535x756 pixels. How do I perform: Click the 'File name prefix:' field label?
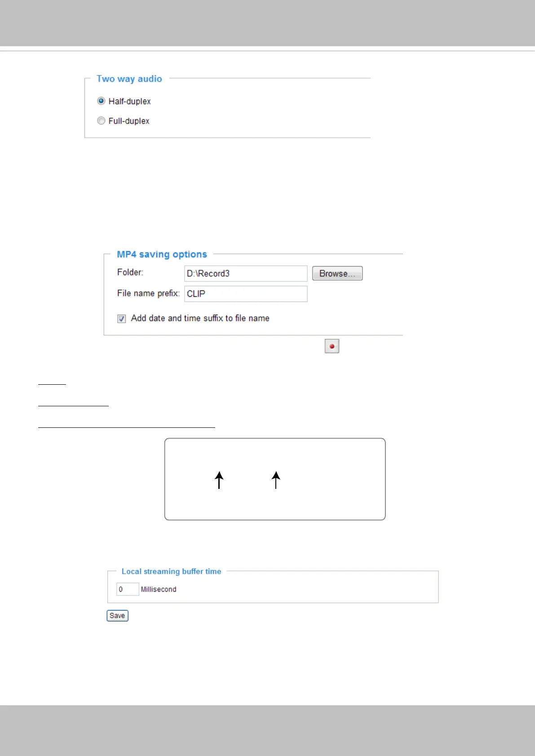coord(148,294)
